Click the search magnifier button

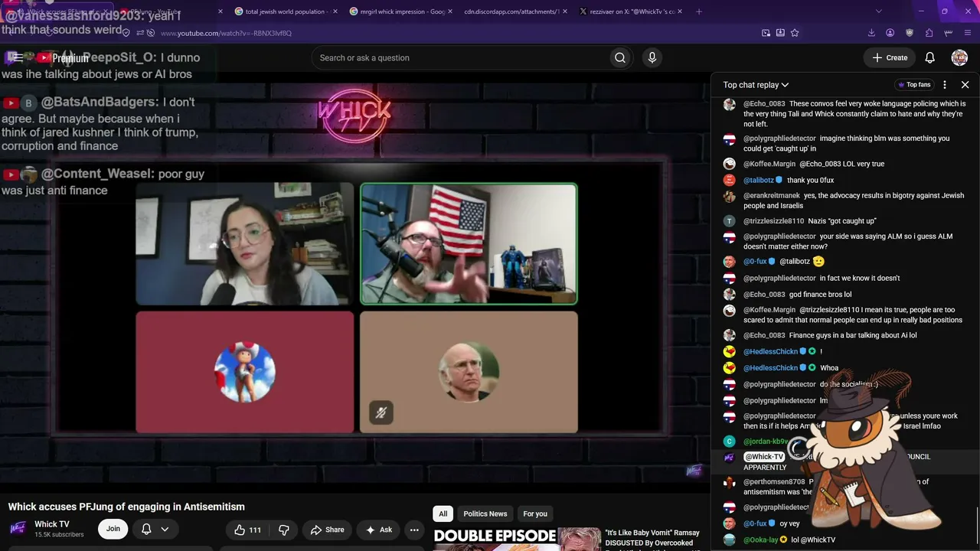pyautogui.click(x=620, y=57)
